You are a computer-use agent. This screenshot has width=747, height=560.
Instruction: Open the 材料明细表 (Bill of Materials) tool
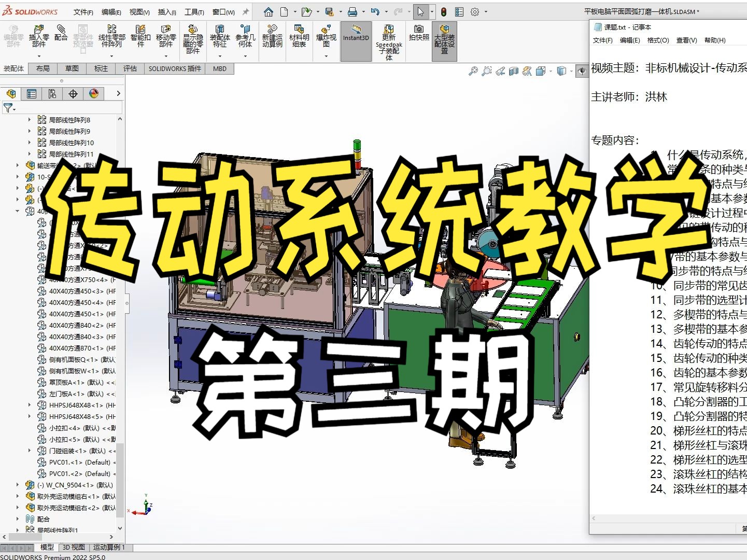click(x=299, y=36)
